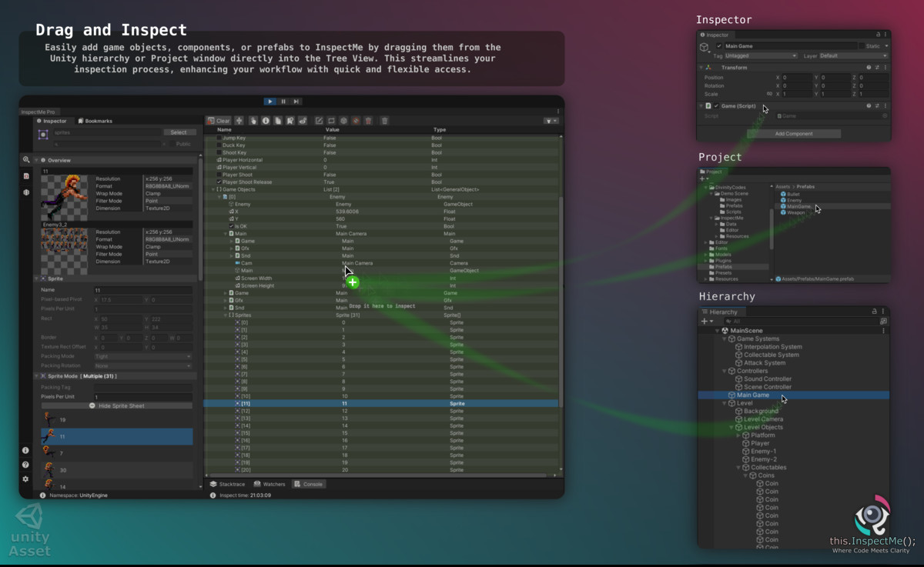The height and width of the screenshot is (567, 924).
Task: Collapse the Transform component foldout
Action: point(701,68)
